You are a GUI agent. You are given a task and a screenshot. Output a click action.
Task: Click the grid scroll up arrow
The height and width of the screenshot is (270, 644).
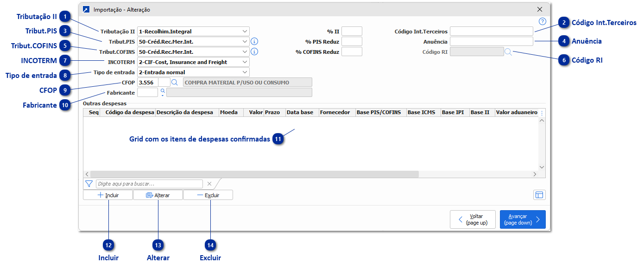tap(542, 120)
